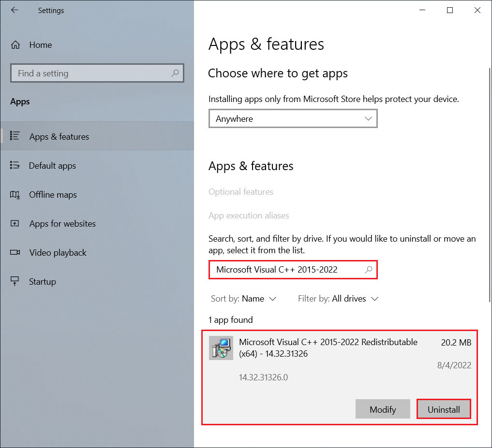Select the Video playback icon

15,252
